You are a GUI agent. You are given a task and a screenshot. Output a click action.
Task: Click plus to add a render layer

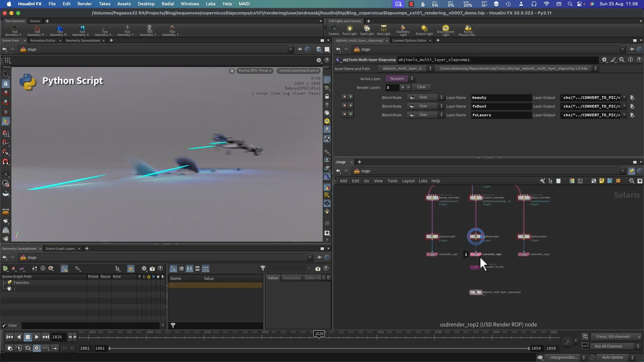coord(404,87)
